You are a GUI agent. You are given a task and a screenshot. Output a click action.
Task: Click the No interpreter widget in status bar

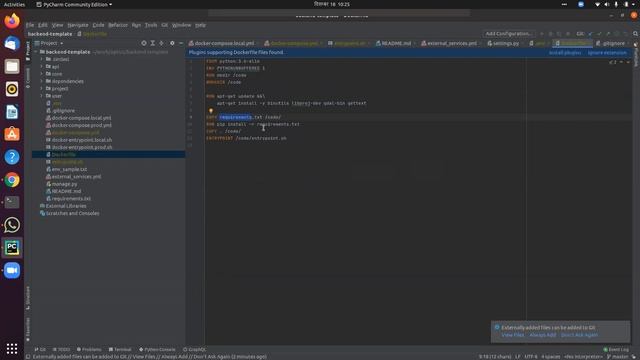[x=583, y=356]
